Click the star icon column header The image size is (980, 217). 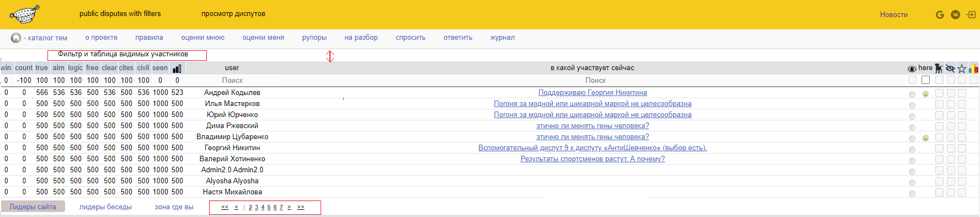click(962, 68)
